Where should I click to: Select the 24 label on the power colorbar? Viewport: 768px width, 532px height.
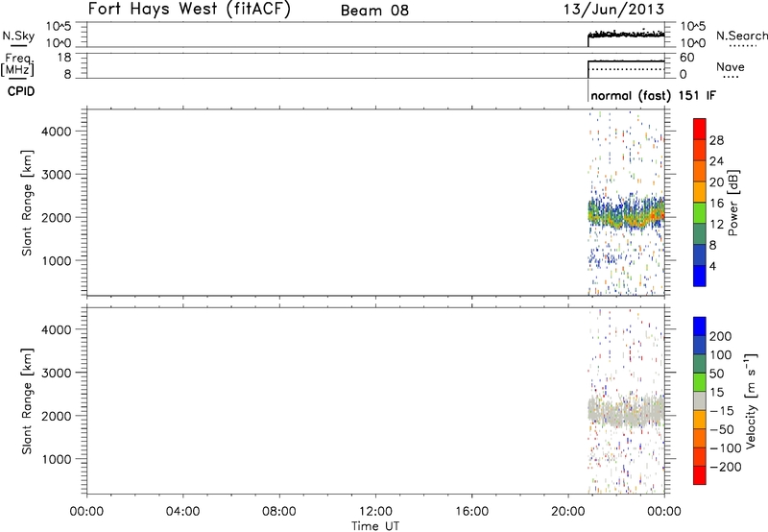click(x=716, y=161)
